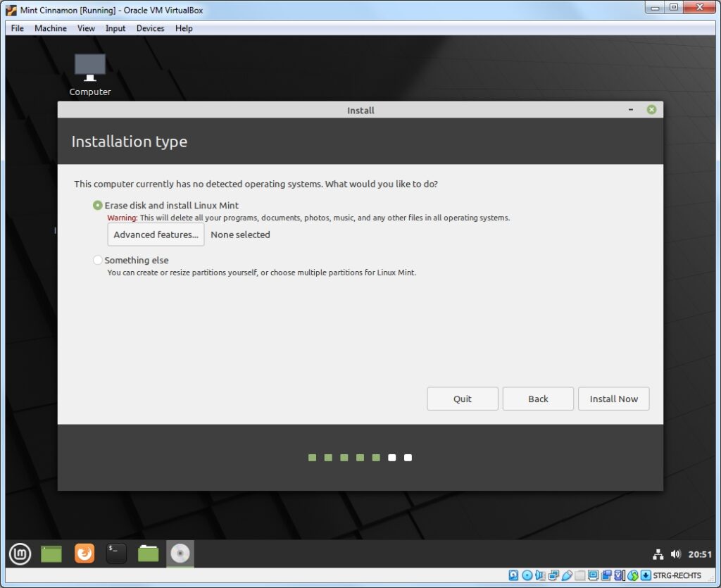Open the Terminal from the panel
This screenshot has width=721, height=588.
coord(116,553)
